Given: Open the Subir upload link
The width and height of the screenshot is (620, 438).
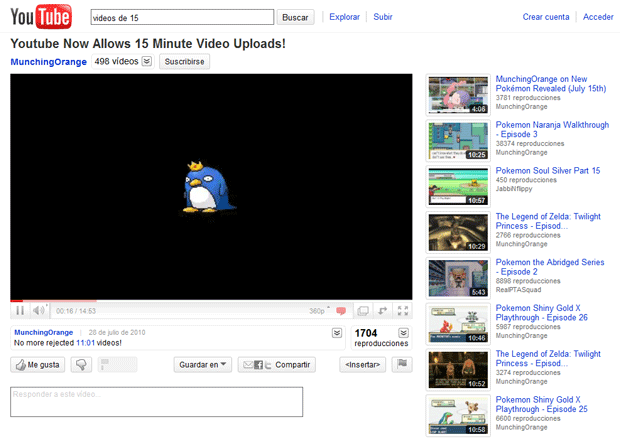Looking at the screenshot, I should [x=383, y=17].
